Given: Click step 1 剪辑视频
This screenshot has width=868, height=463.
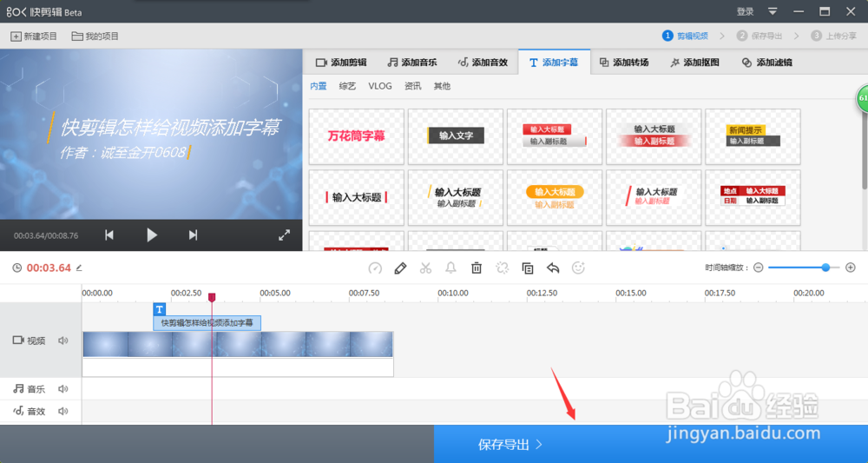Looking at the screenshot, I should point(686,36).
